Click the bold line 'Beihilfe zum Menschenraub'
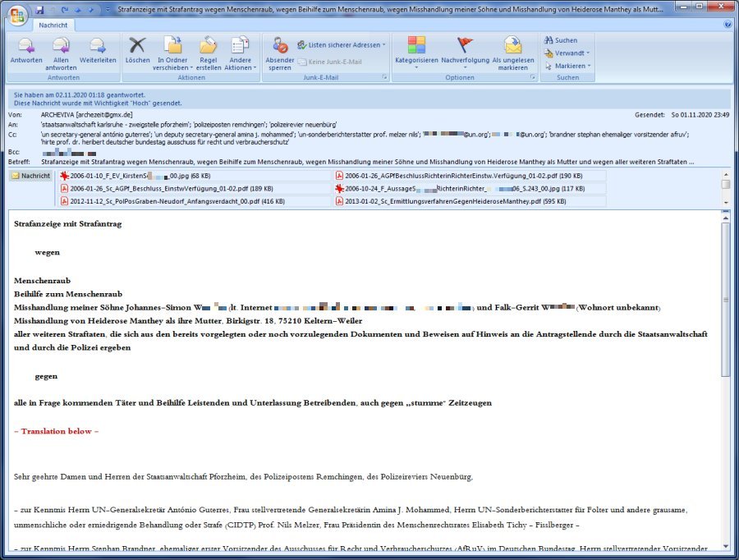This screenshot has width=739, height=560. [68, 294]
